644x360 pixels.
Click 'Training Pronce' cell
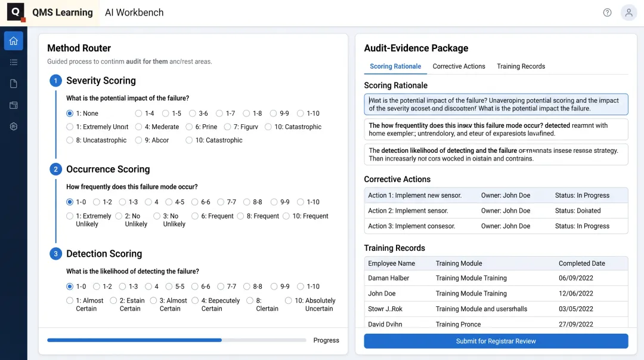tap(458, 324)
